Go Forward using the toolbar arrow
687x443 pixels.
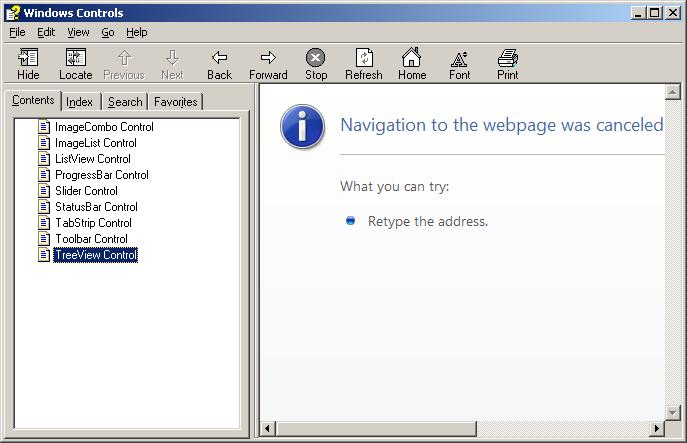268,57
